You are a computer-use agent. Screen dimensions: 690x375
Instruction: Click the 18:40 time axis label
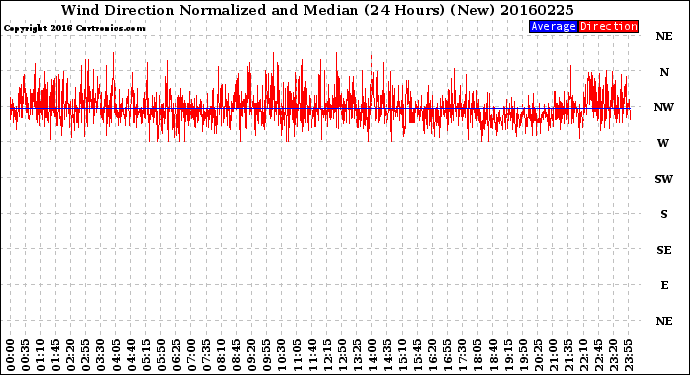coord(493,355)
